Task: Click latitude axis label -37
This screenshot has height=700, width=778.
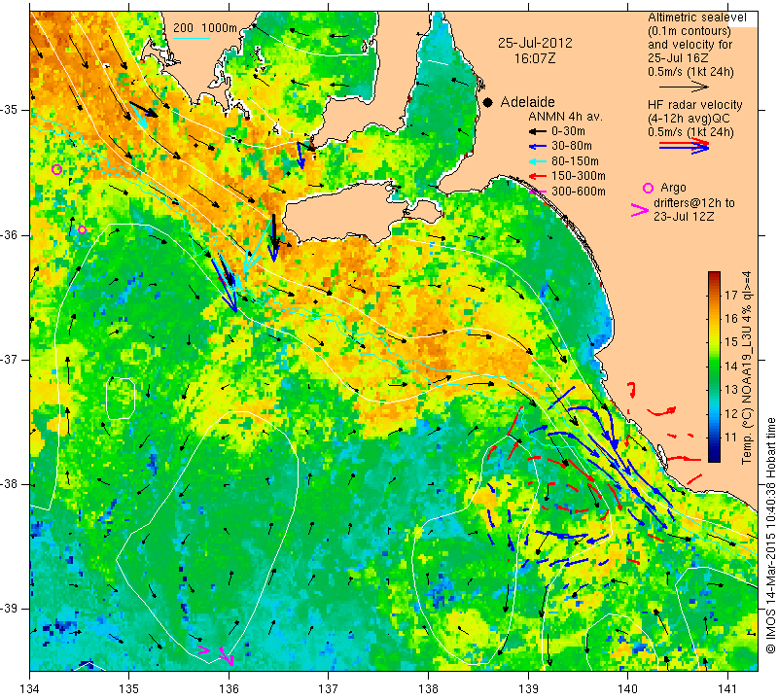Action: (10, 359)
